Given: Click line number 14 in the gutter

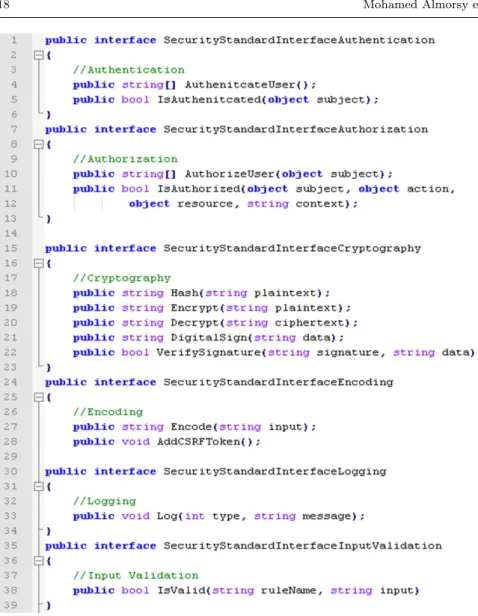Looking at the screenshot, I should point(11,233).
